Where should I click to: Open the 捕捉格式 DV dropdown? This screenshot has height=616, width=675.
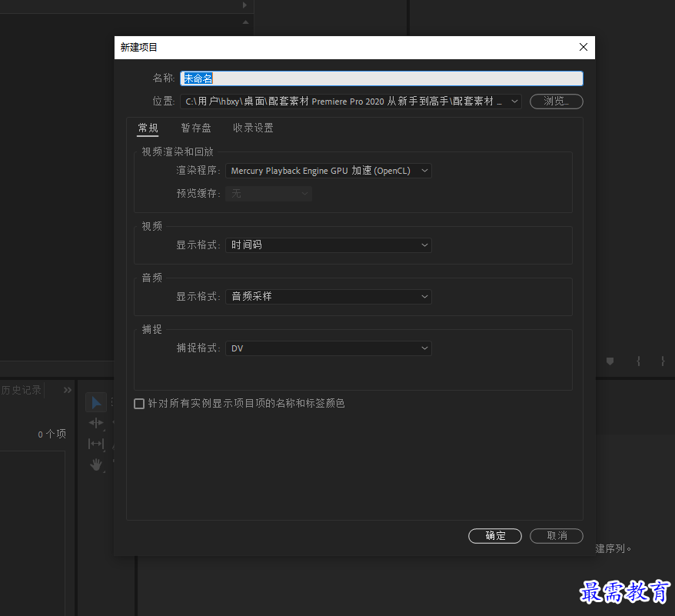click(x=328, y=348)
